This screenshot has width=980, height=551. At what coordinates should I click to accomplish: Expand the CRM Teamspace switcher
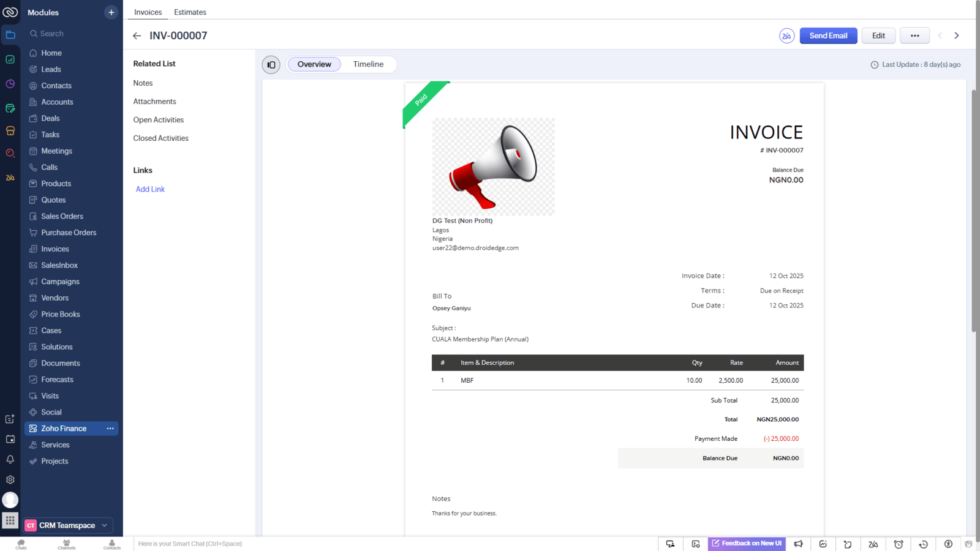[x=105, y=525]
